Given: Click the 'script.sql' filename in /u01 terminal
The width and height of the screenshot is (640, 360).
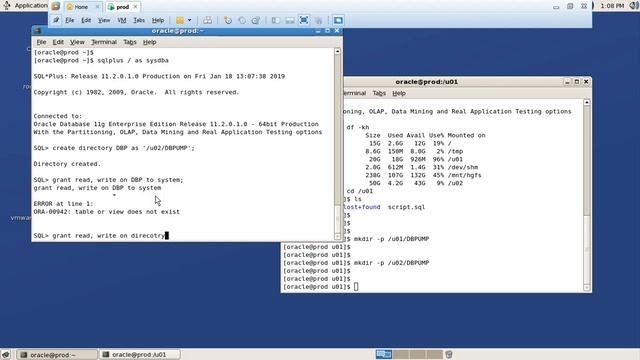Looking at the screenshot, I should pos(406,207).
